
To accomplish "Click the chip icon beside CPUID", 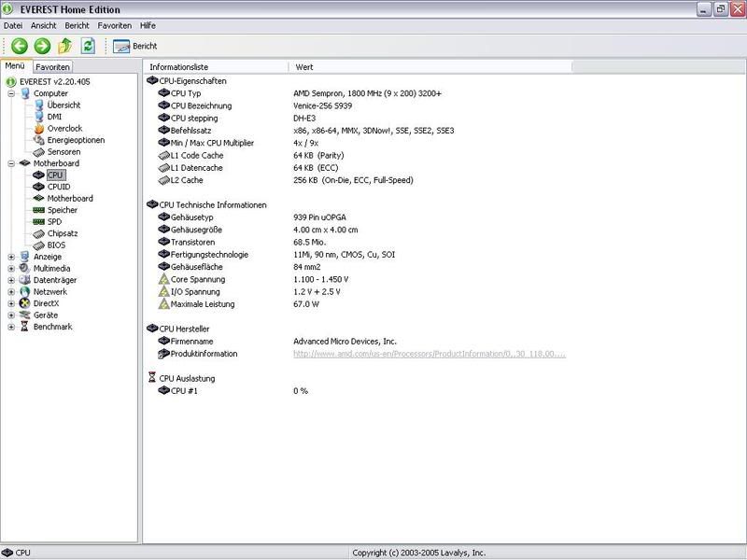I will point(39,187).
